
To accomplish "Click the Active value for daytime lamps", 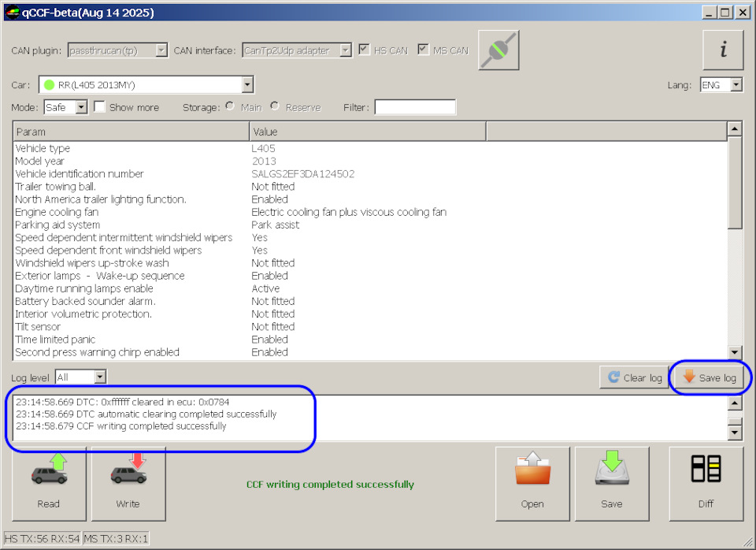I will point(265,288).
